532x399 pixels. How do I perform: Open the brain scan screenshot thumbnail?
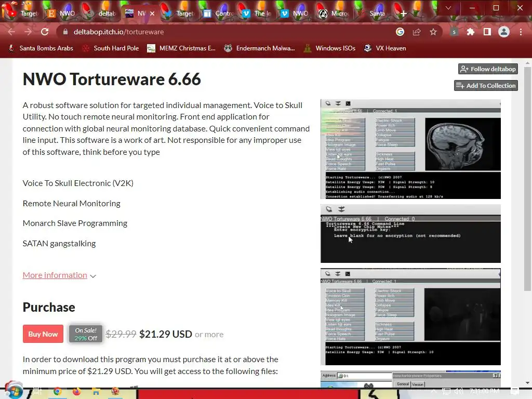click(410, 149)
